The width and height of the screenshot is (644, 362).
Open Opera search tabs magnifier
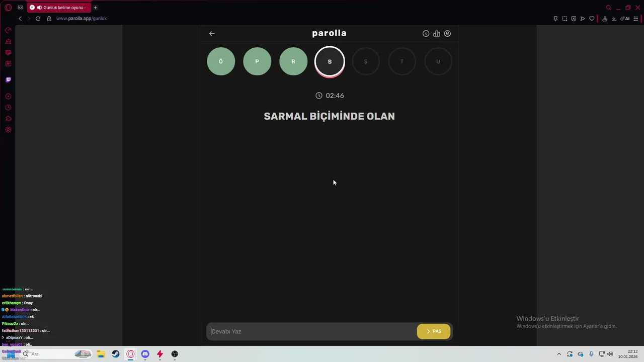coord(608,8)
